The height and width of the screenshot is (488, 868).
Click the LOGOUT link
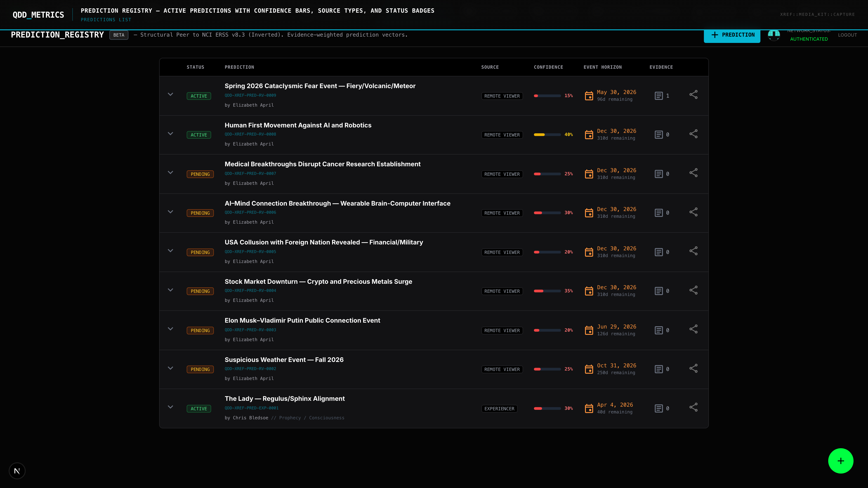tap(847, 35)
